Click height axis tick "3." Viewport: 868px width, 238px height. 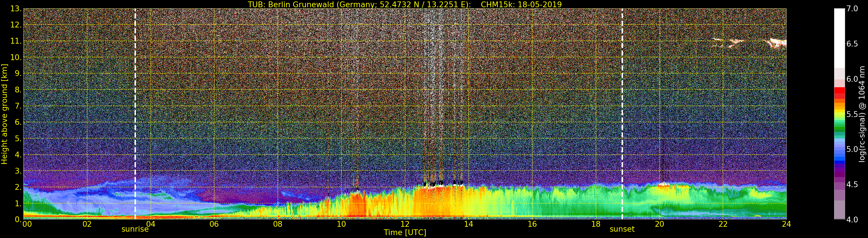[18, 171]
